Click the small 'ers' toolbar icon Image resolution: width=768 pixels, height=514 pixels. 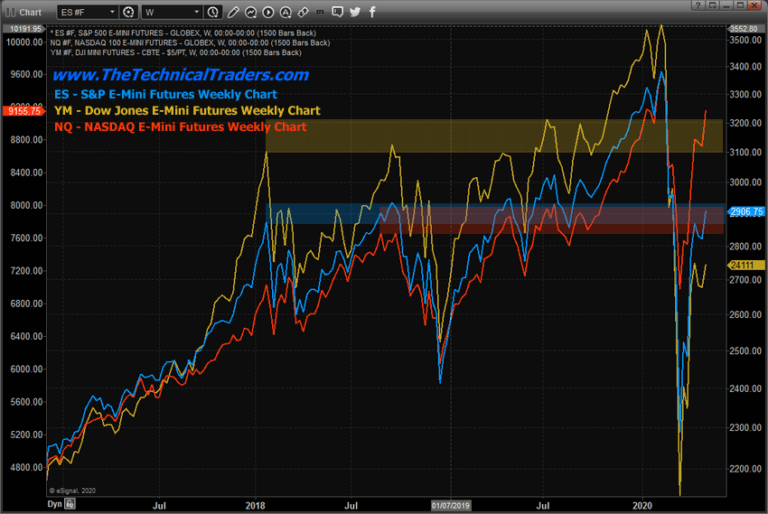[320, 12]
